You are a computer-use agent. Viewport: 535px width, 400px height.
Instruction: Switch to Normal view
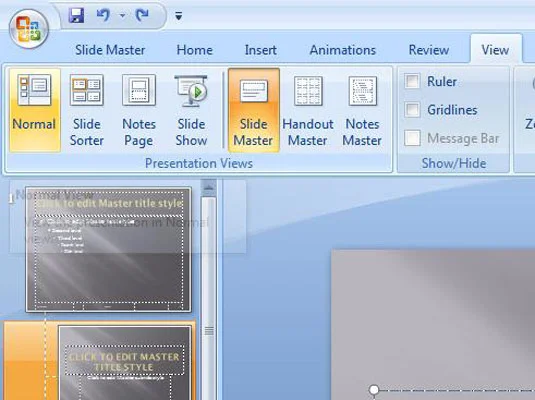click(x=34, y=110)
